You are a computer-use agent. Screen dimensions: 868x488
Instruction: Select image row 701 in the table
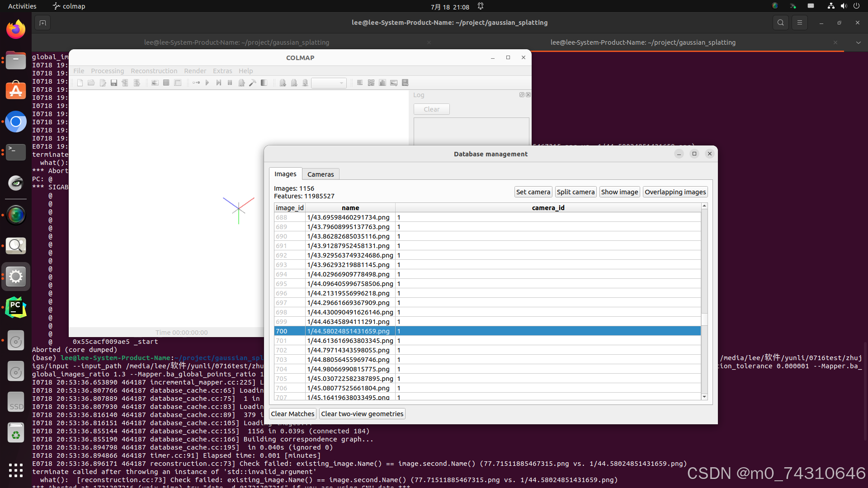(x=350, y=341)
